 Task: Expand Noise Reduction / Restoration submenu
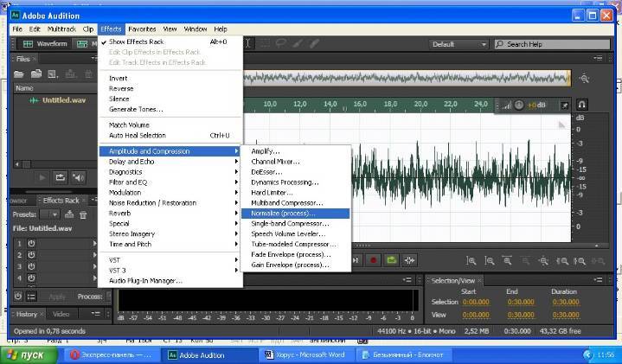(170, 202)
